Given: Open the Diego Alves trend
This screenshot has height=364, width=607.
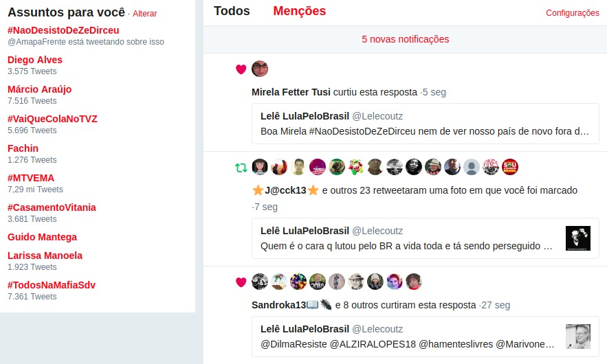Looking at the screenshot, I should [35, 60].
